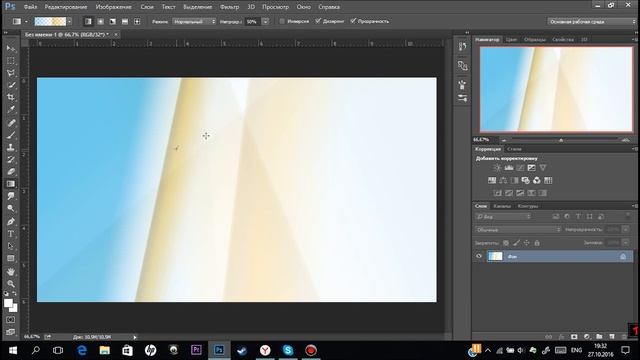Viewport: 640px width, 360px height.
Task: Switch to the Контуры tab
Action: tap(528, 206)
